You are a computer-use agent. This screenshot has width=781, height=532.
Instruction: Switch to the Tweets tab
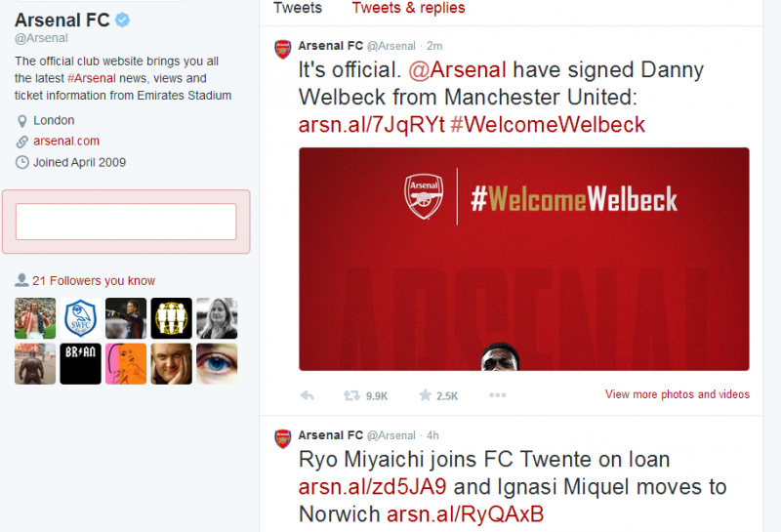(297, 8)
